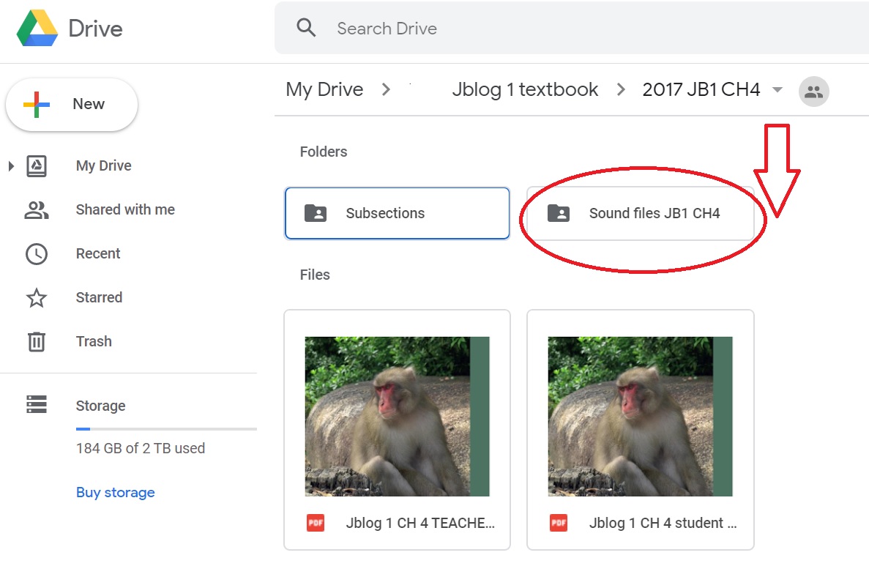
Task: Click the PDF icon of Jblog 1 CH 4 TEACHE...
Action: 316,523
